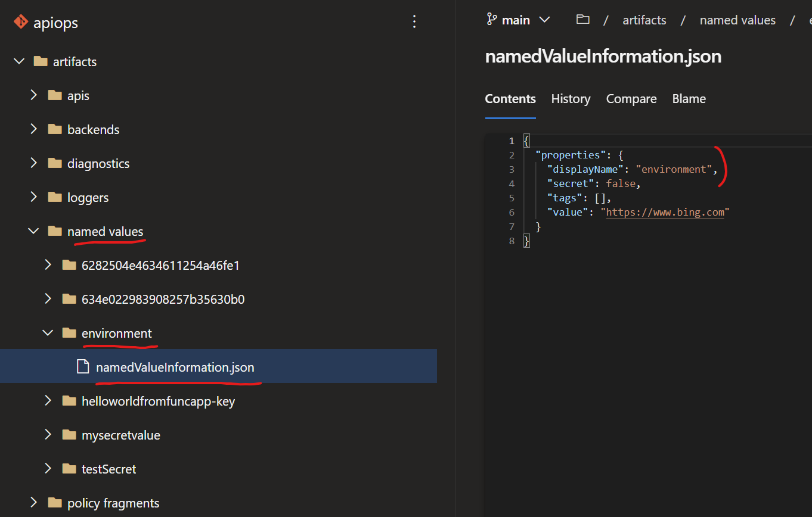Expand the loggers folder

33,197
